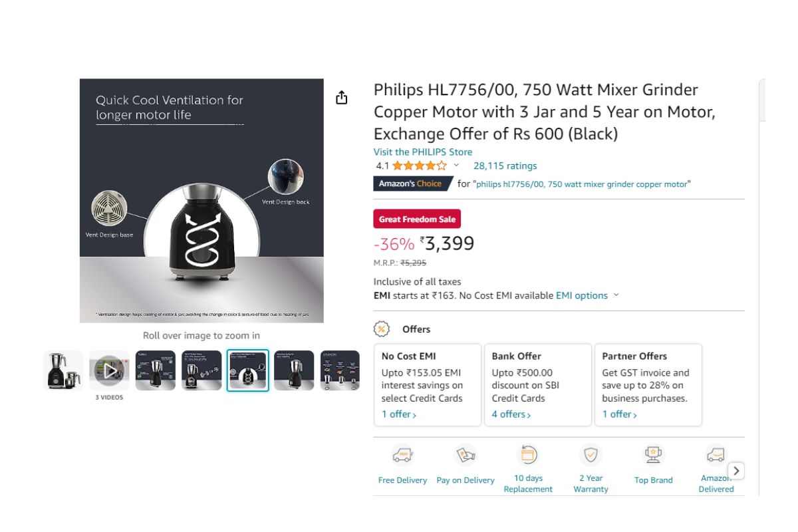
Task: Visit the PHILIPS Store link
Action: pos(423,152)
